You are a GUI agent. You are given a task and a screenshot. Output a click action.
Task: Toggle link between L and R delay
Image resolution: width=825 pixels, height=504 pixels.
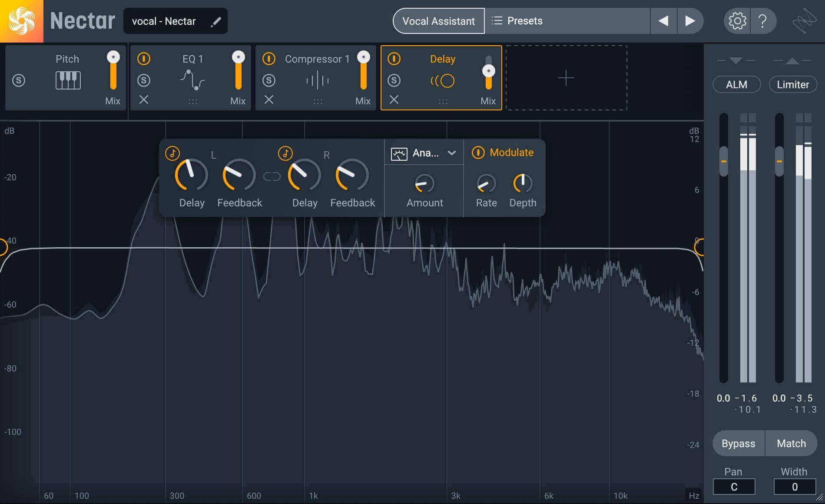(x=272, y=176)
